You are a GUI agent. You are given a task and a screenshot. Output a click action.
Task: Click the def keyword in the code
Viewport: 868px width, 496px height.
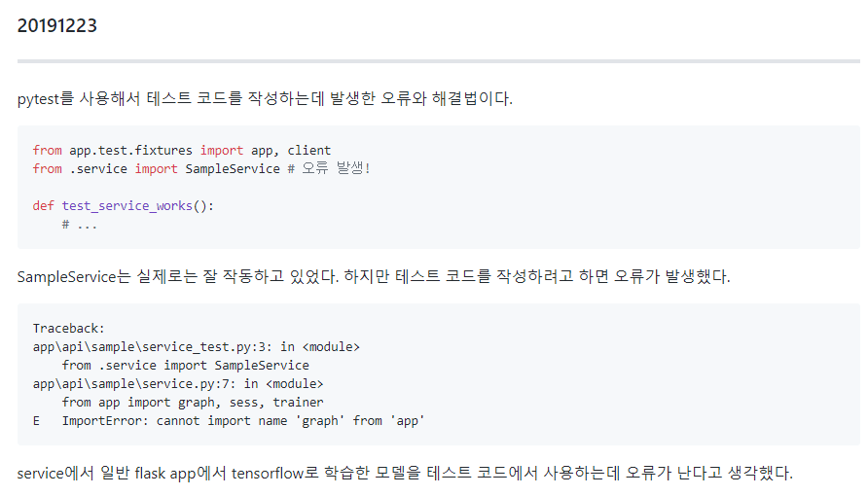coord(43,206)
